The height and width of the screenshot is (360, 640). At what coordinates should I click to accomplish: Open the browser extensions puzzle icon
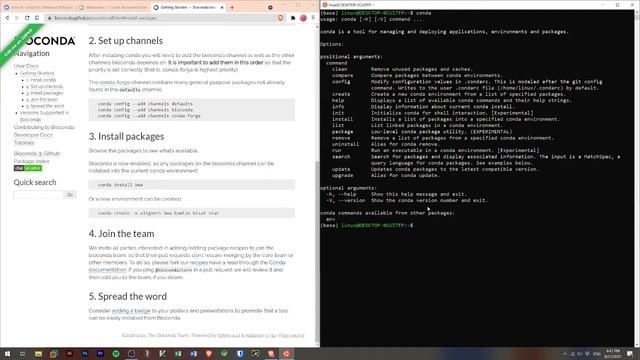293,18
